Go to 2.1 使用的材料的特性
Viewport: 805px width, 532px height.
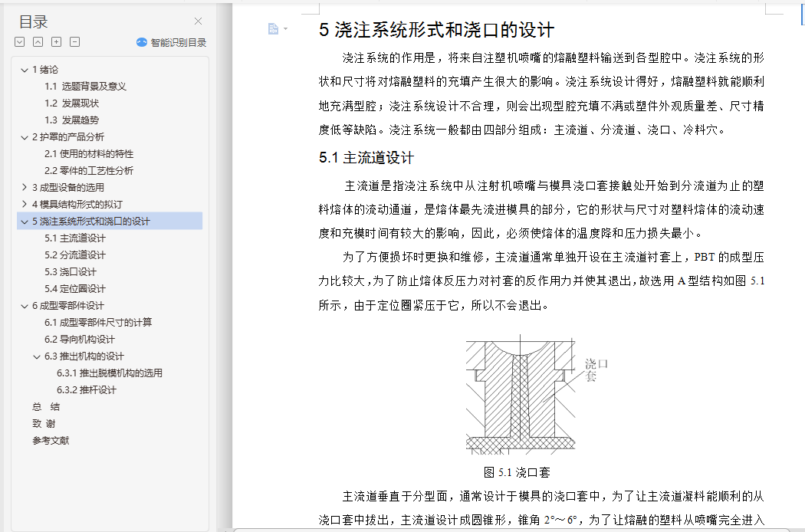(89, 154)
